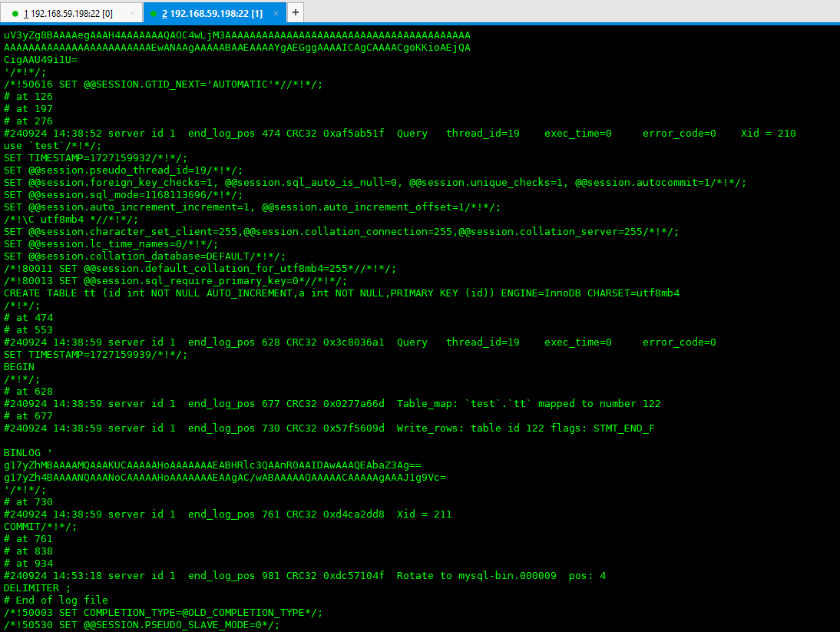Click "Write_rows: table id 122" text

471,429
